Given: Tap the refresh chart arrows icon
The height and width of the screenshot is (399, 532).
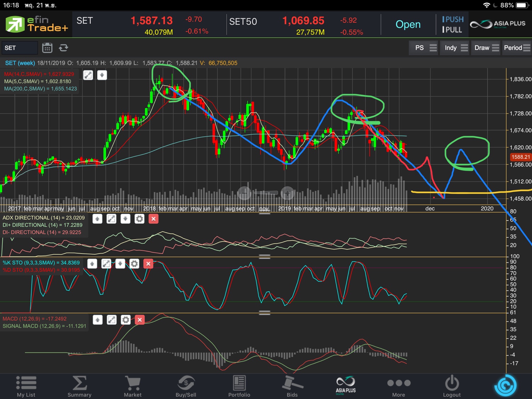Looking at the screenshot, I should click(63, 48).
